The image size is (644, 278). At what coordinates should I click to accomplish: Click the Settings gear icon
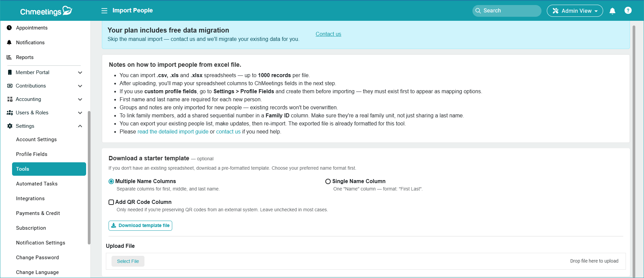tap(10, 126)
